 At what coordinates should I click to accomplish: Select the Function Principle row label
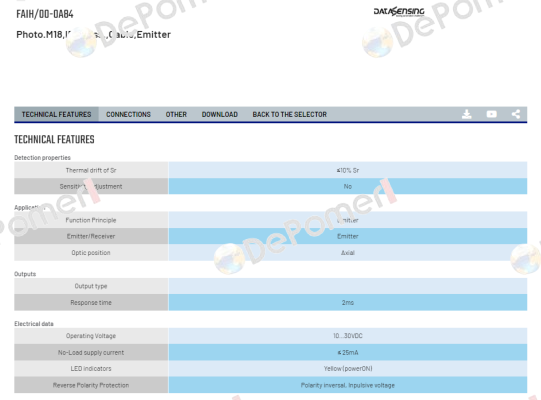91,220
